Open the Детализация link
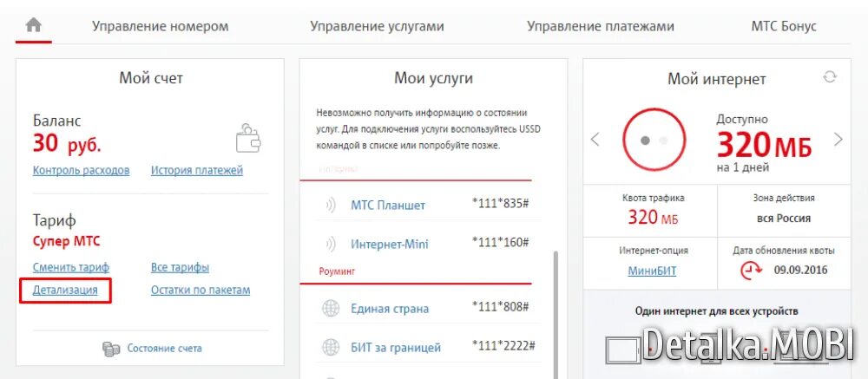The image size is (868, 379). pos(65,290)
